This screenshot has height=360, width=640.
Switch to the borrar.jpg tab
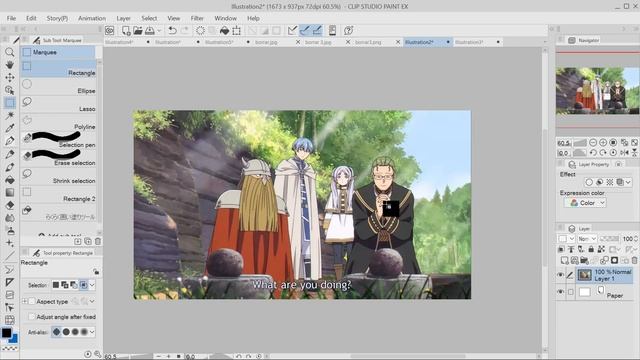[266, 42]
